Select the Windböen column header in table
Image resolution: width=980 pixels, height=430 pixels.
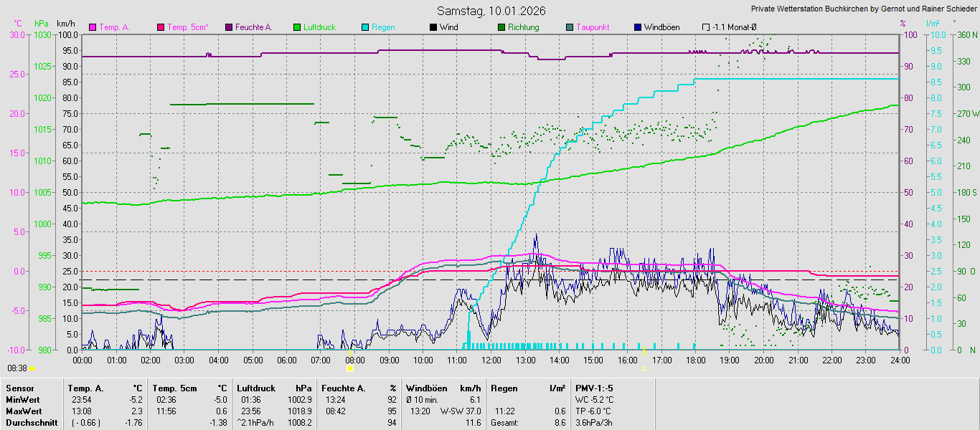[428, 388]
